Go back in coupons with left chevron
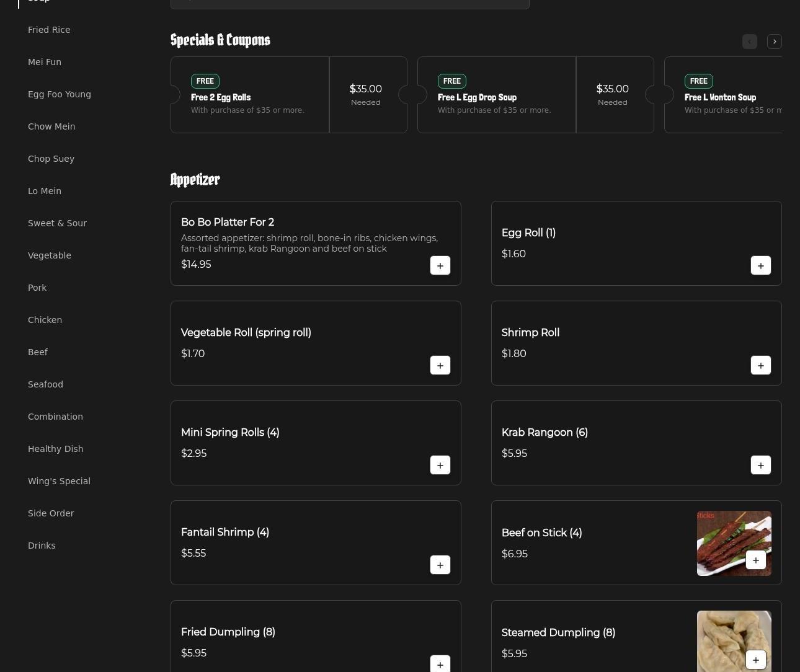 750,42
